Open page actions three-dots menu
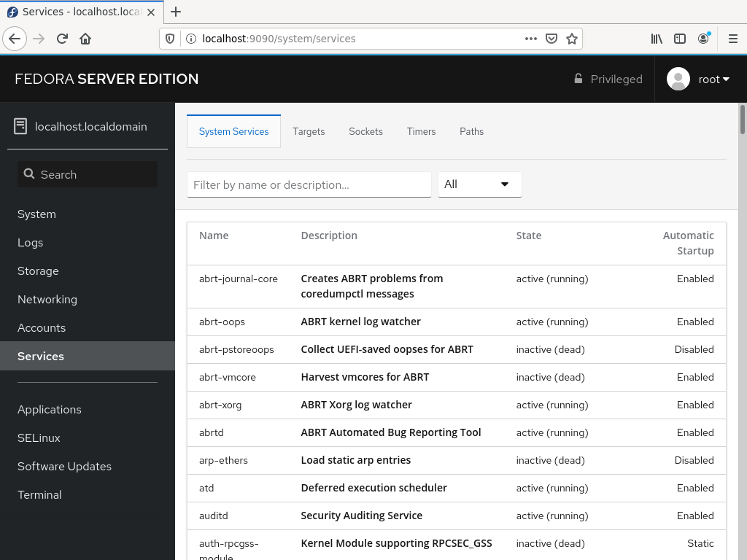This screenshot has height=560, width=747. (x=531, y=39)
